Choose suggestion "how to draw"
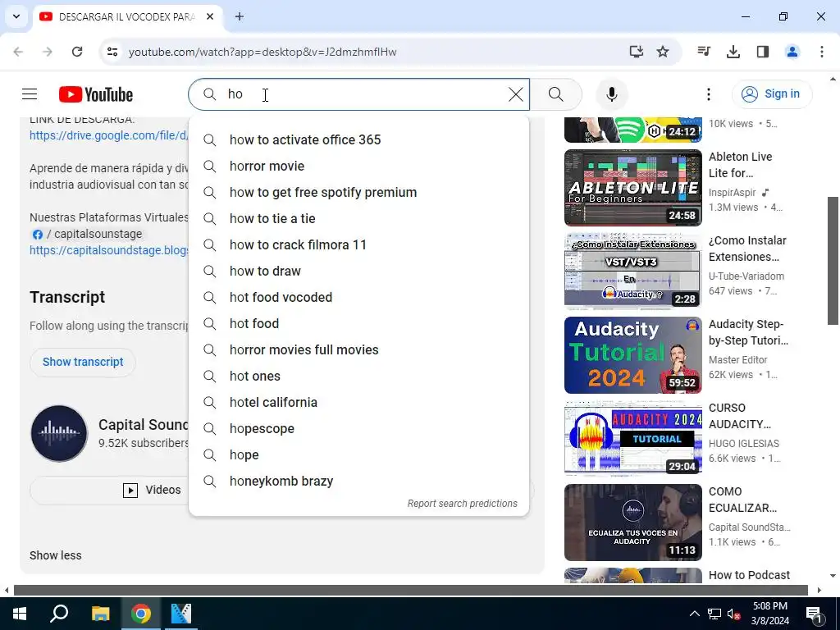840x630 pixels. tap(359, 271)
